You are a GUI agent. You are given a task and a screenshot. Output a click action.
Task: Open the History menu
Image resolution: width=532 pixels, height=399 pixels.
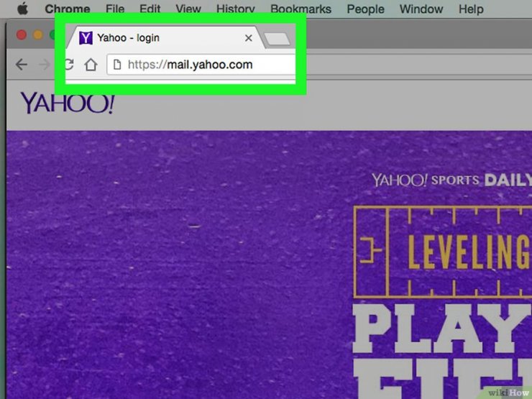tap(236, 9)
